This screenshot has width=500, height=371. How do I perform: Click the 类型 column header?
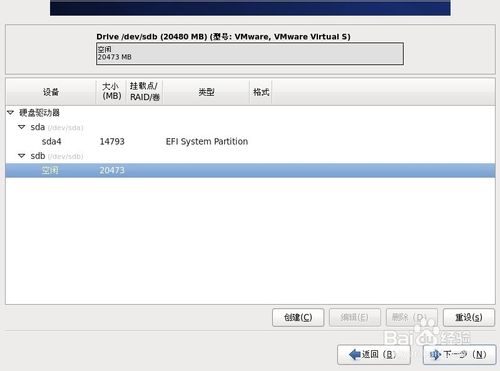coord(206,92)
